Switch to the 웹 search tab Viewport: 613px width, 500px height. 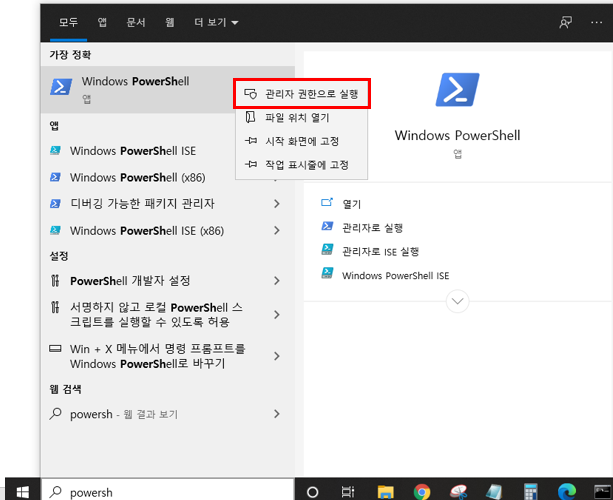170,22
